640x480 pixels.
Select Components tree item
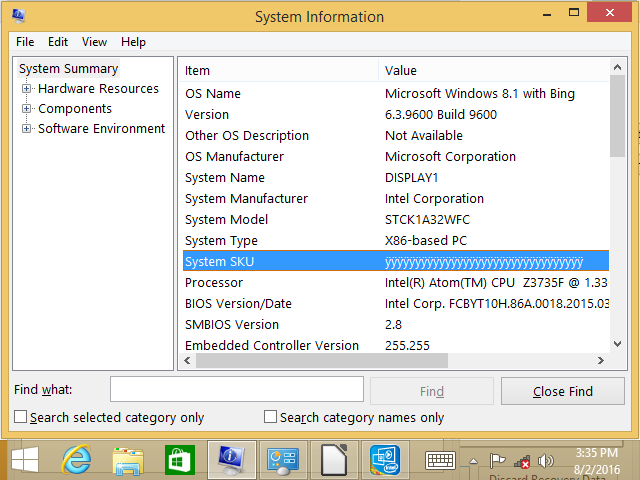pos(75,109)
